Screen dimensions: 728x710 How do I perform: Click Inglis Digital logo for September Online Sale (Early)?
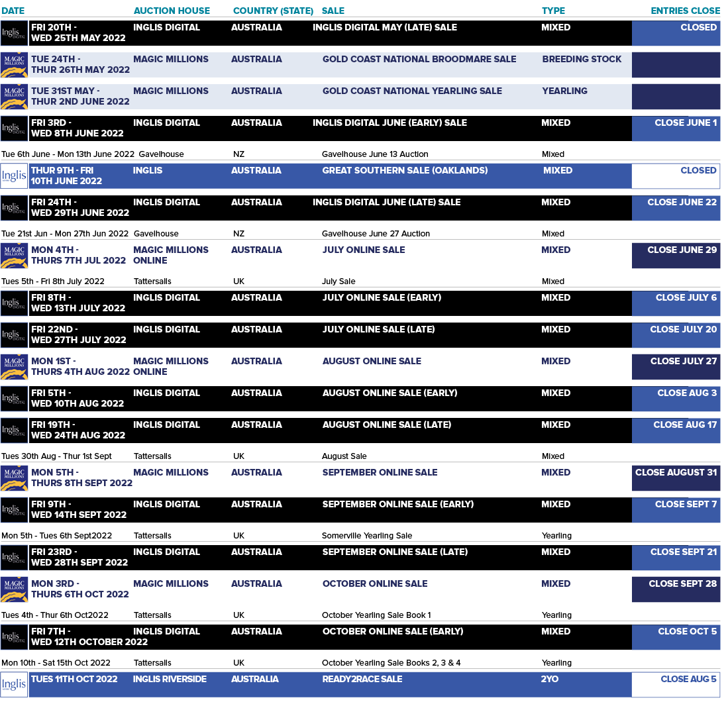pos(14,510)
